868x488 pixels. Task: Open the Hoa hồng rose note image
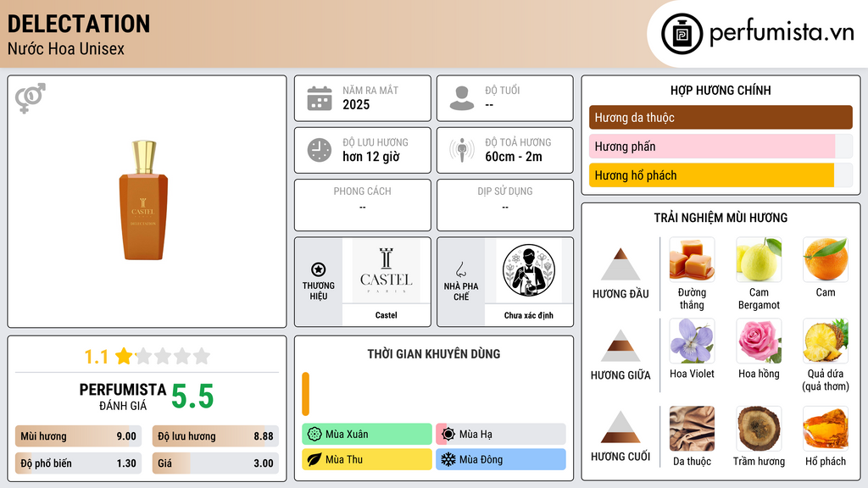[759, 341]
